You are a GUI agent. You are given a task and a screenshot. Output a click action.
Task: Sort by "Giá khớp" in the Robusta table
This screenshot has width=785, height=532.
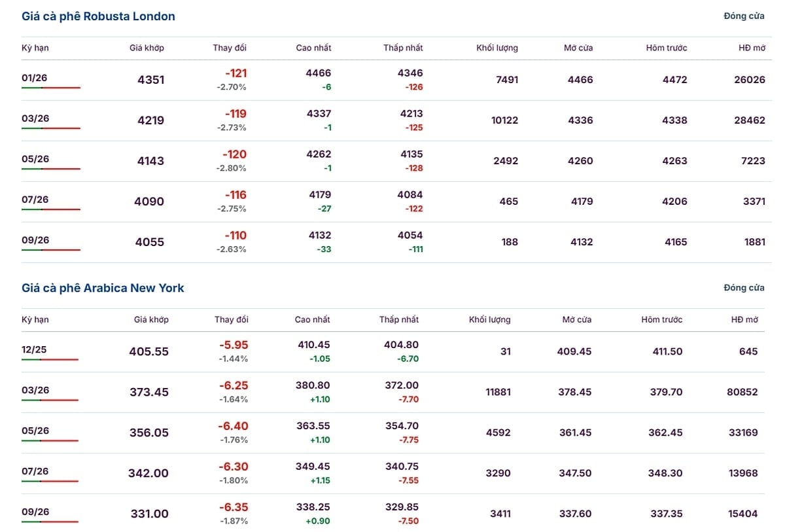(147, 48)
